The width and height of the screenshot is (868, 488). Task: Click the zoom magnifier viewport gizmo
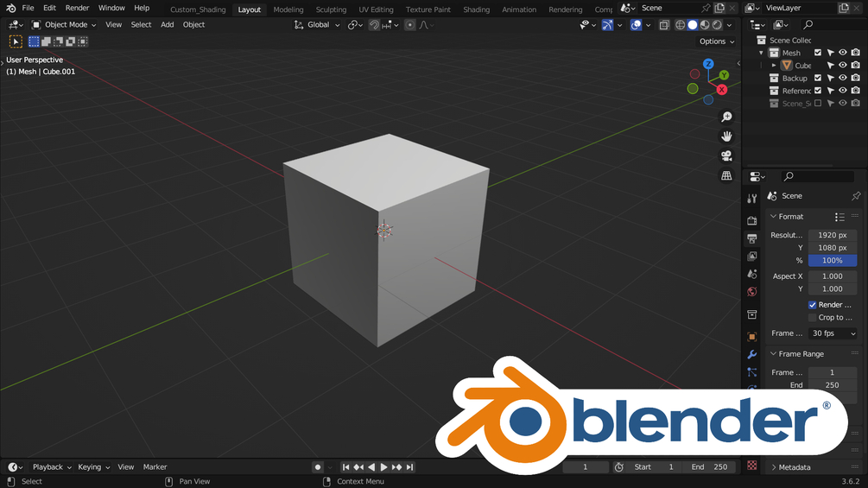[x=726, y=117]
